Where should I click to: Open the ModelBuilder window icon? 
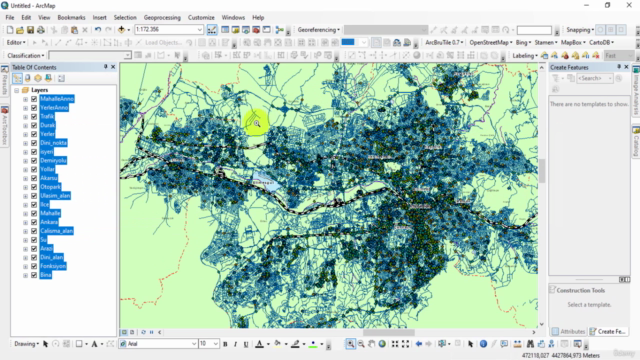280,30
